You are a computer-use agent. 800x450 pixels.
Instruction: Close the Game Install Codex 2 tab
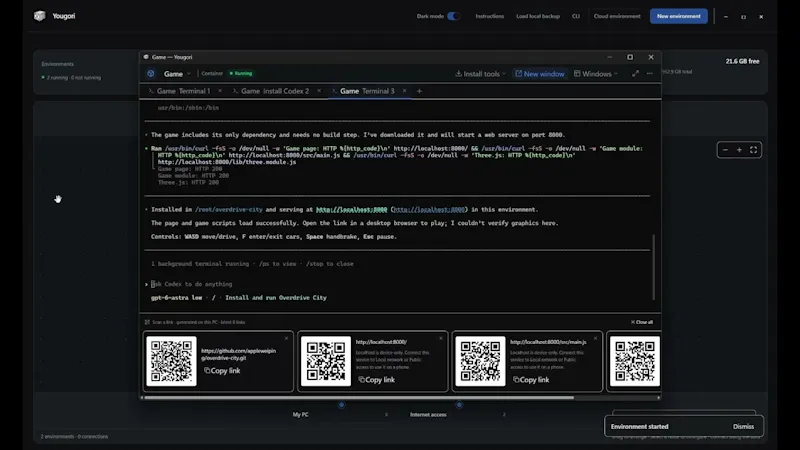pyautogui.click(x=319, y=91)
